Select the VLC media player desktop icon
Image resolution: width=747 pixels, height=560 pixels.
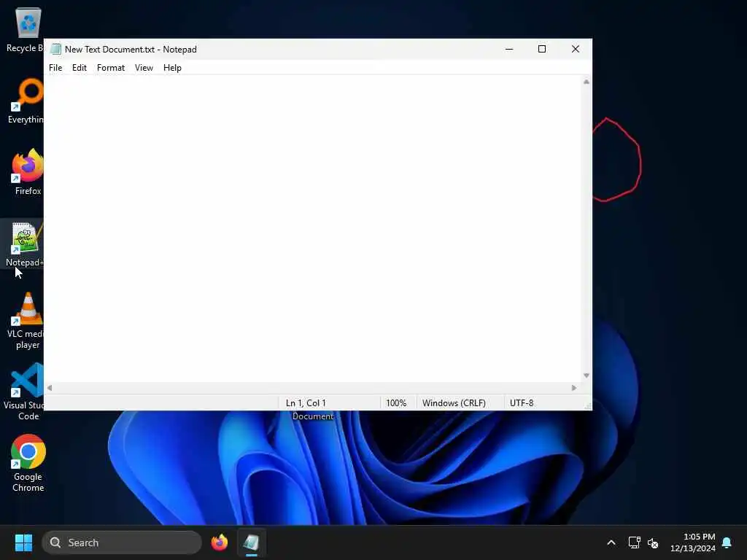[x=26, y=321]
